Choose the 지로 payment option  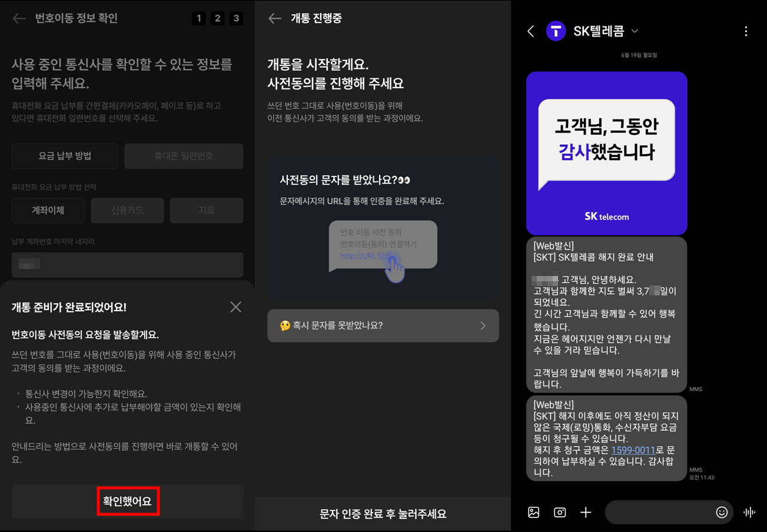[x=207, y=211]
